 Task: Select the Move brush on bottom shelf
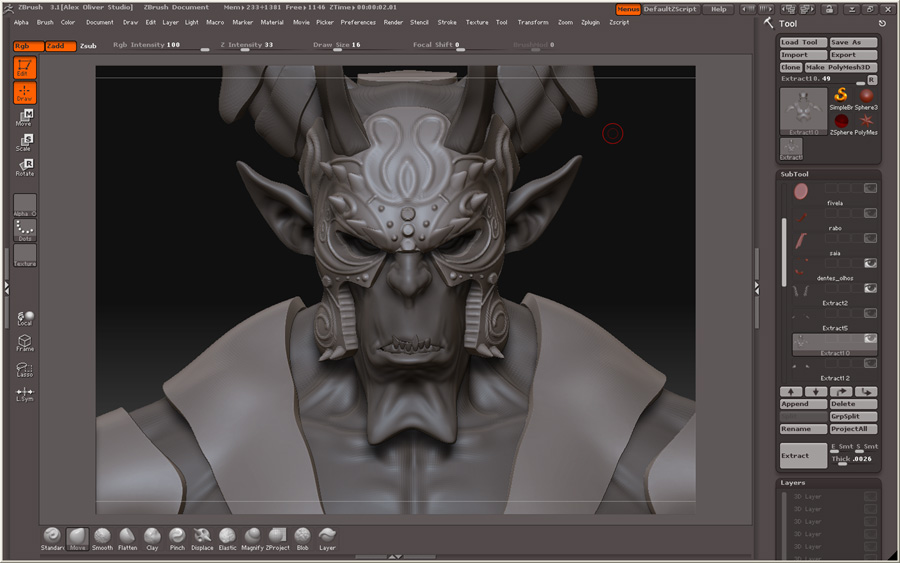point(77,539)
